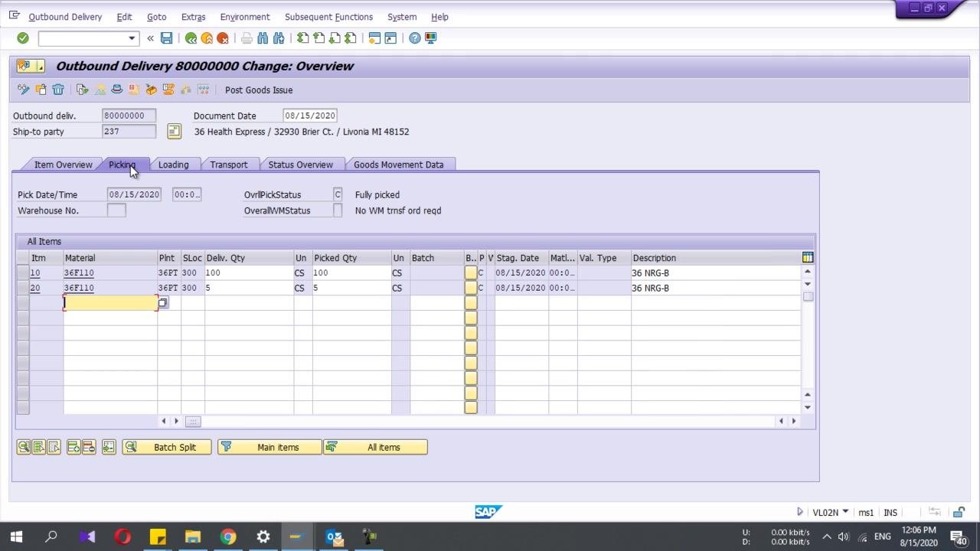Click the Insert row icon below table
980x551 pixels.
point(73,447)
